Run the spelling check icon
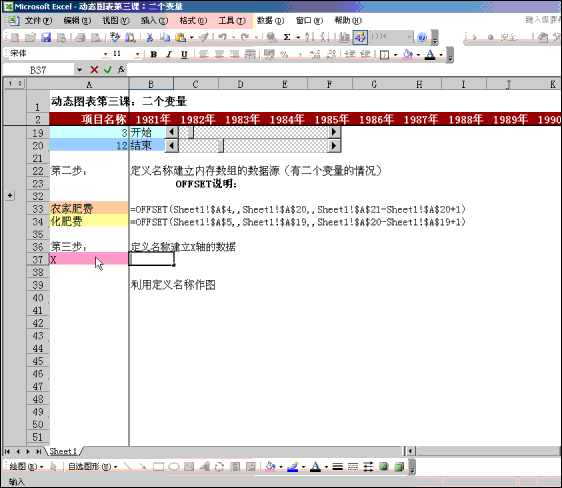 click(115, 37)
